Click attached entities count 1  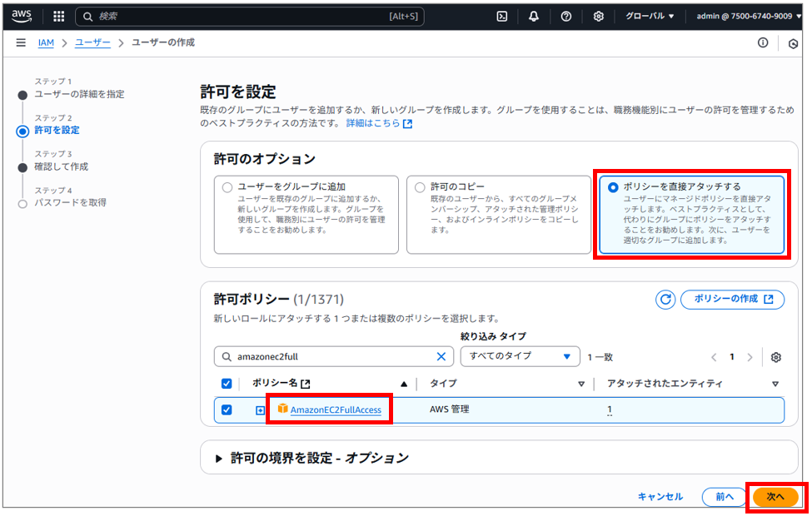coord(610,410)
